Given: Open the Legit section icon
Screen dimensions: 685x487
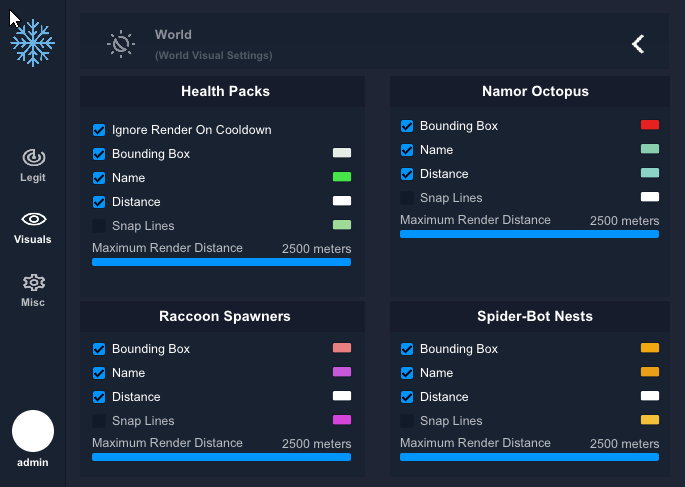Looking at the screenshot, I should click(x=33, y=157).
